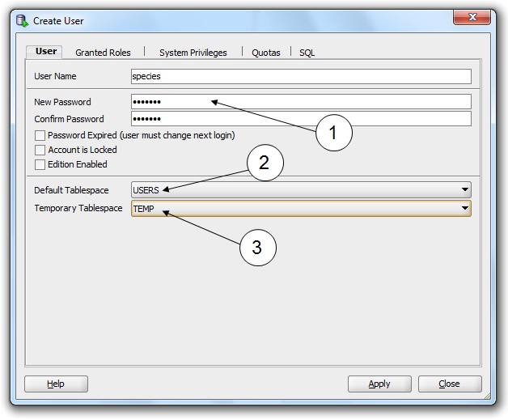Click the New Password label
508x420 pixels.
pyautogui.click(x=62, y=102)
